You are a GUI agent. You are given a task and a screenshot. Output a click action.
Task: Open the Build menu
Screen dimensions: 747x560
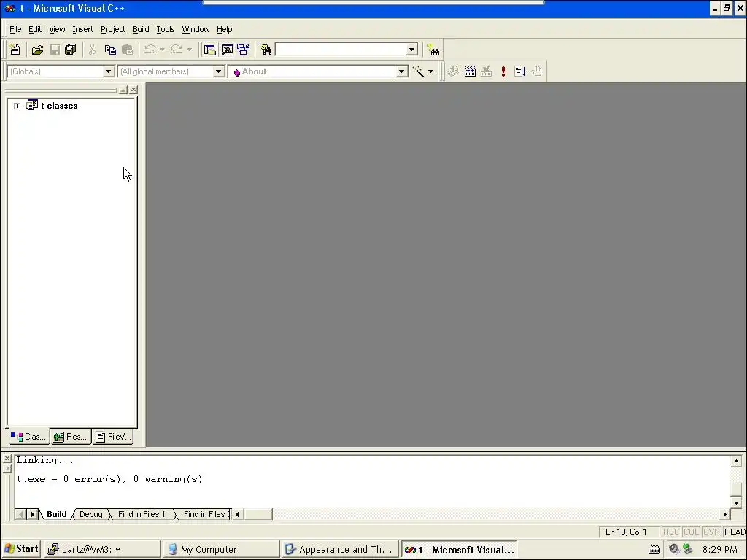pos(141,29)
